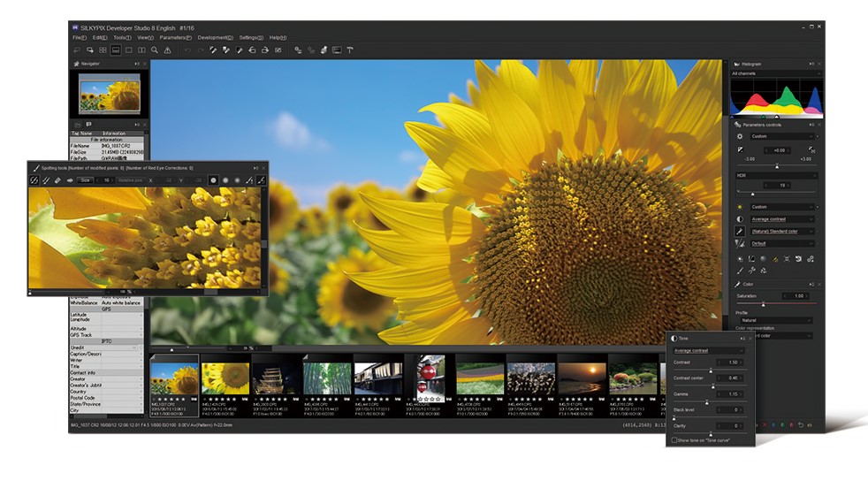Click the Saturation value 1.00 field

(x=796, y=296)
